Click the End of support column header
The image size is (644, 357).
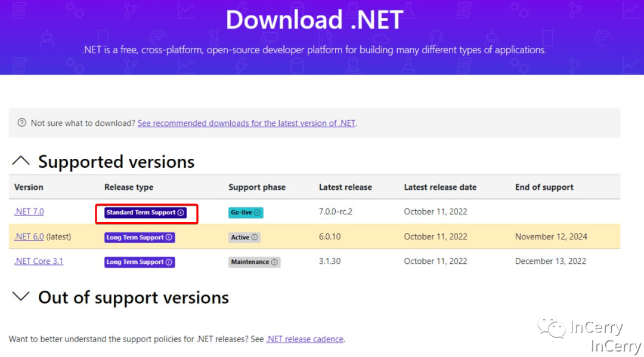point(544,187)
